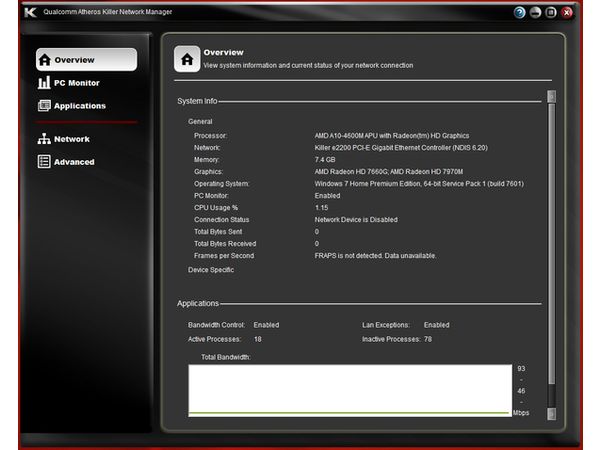Click the 93 graph scale value
The height and width of the screenshot is (450, 600).
[521, 368]
